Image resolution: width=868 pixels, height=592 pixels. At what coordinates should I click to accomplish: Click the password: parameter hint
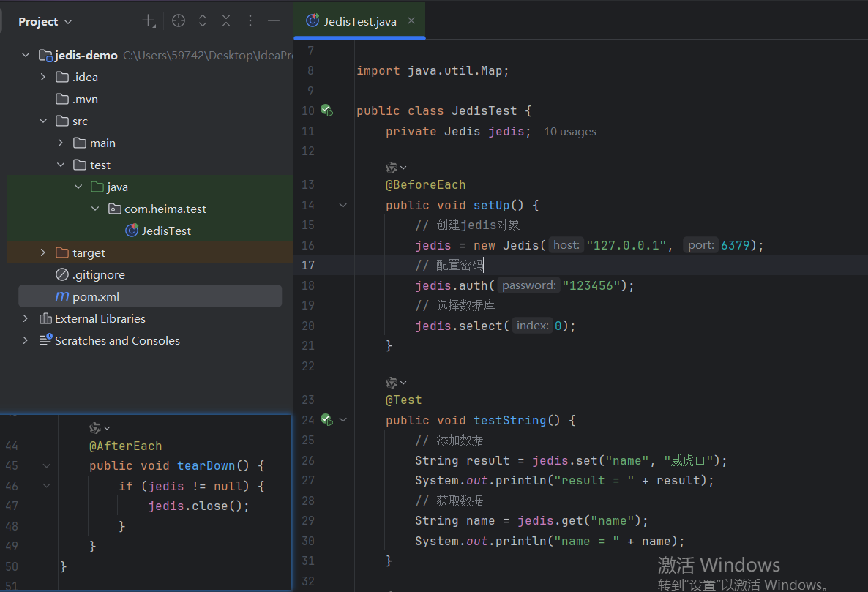(528, 285)
